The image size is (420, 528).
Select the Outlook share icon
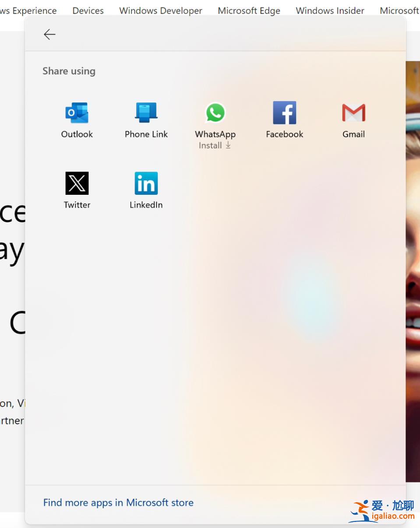[x=77, y=112]
